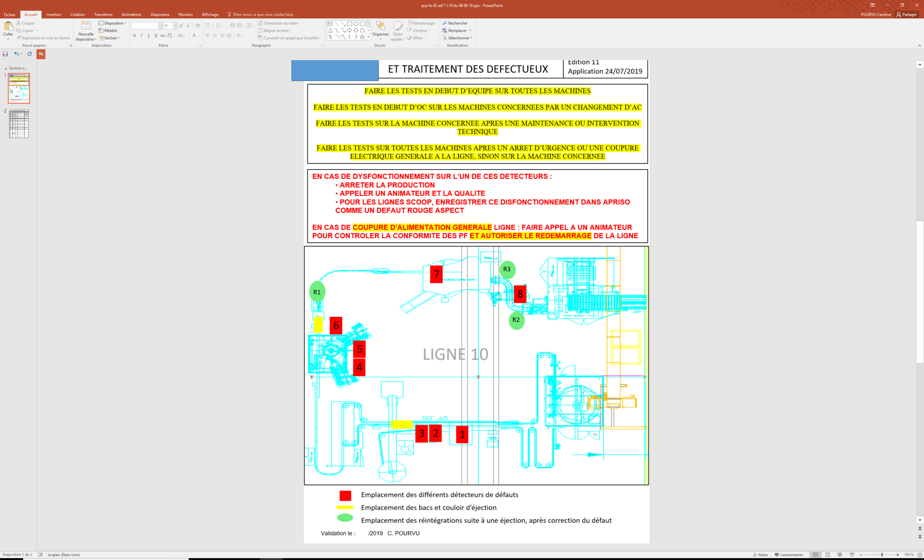Switch to slide sorter view icon
Screen dimensions: 924x560
click(828, 555)
